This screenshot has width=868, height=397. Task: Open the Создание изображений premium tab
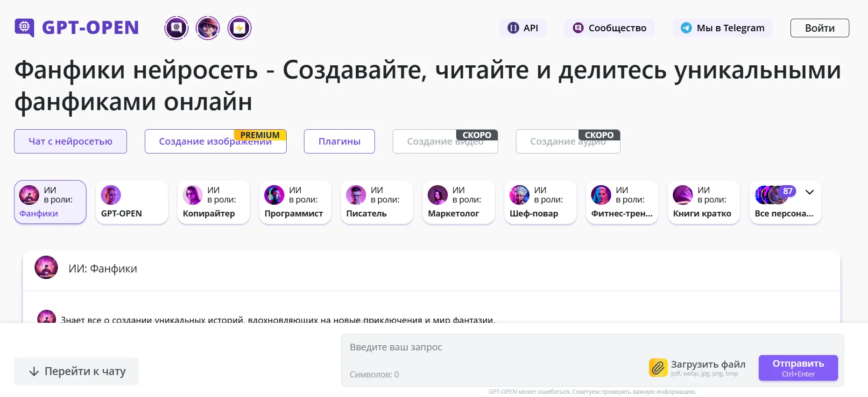coord(215,142)
